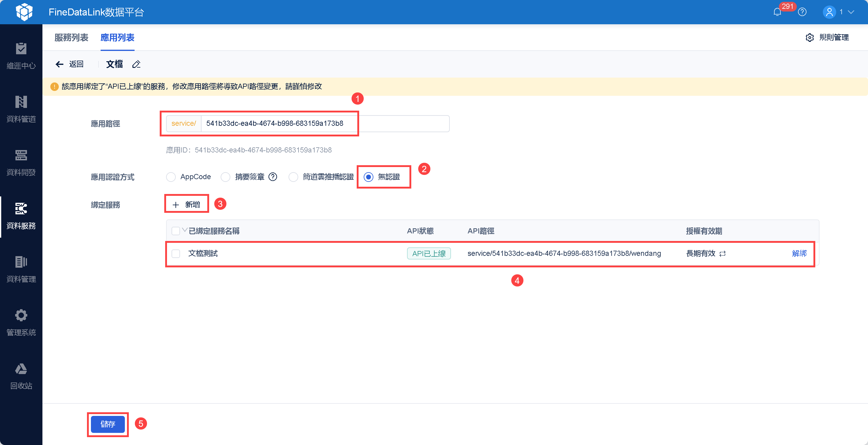The image size is (868, 445).
Task: Switch to the 服務列表 tab
Action: [71, 37]
